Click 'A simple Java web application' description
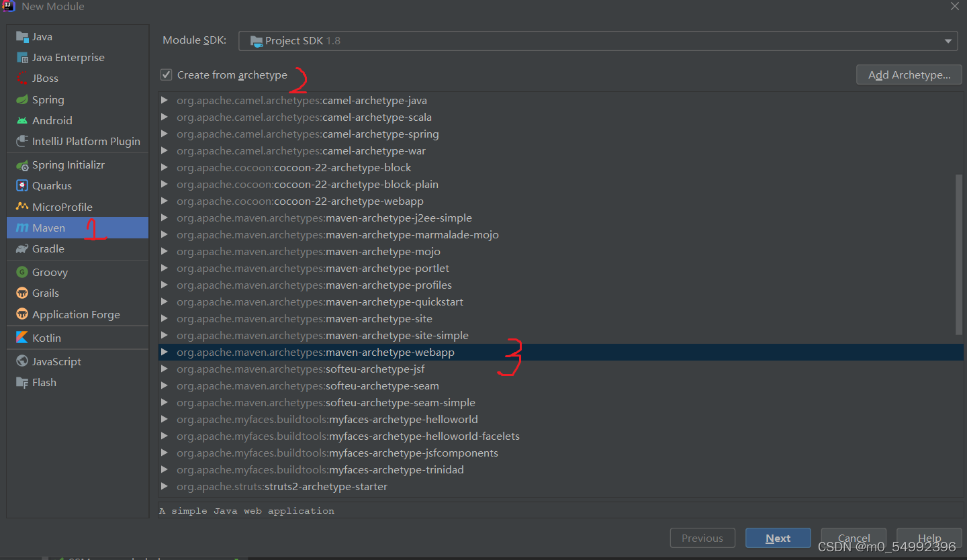 [x=246, y=511]
